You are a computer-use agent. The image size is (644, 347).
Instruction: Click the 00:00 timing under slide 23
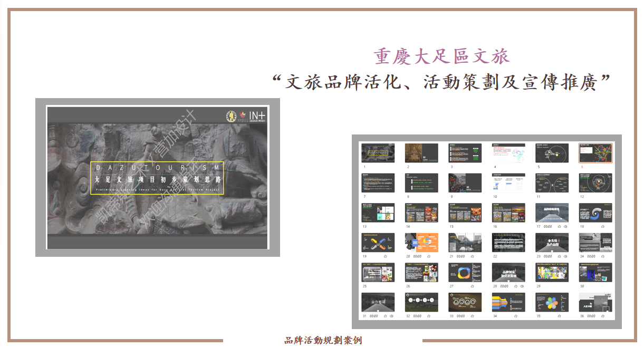click(548, 256)
